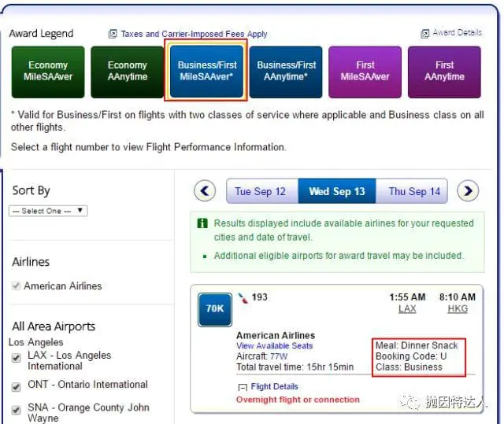Click 'Overnight flight or connection' red text
Screen dimensions: 504x424
pos(298,400)
